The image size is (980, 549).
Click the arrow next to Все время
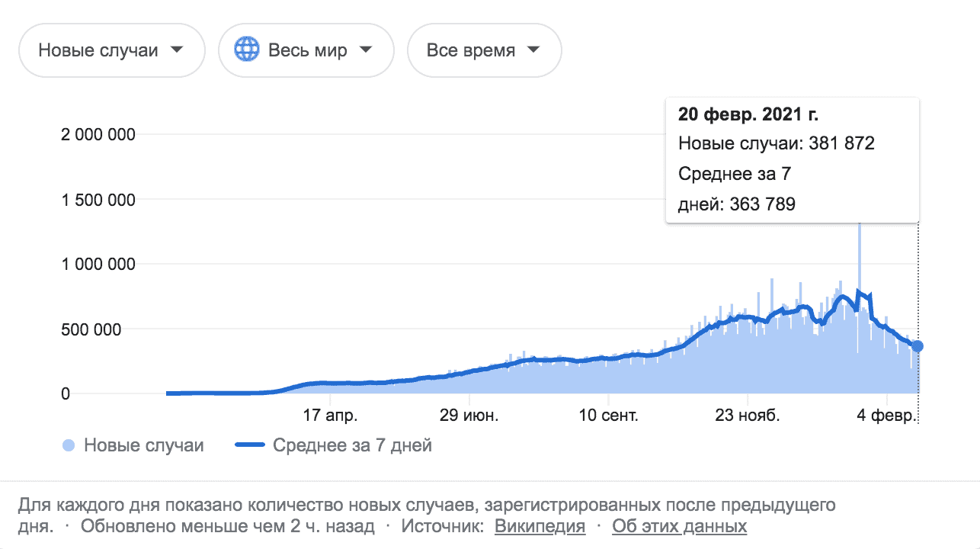point(533,50)
